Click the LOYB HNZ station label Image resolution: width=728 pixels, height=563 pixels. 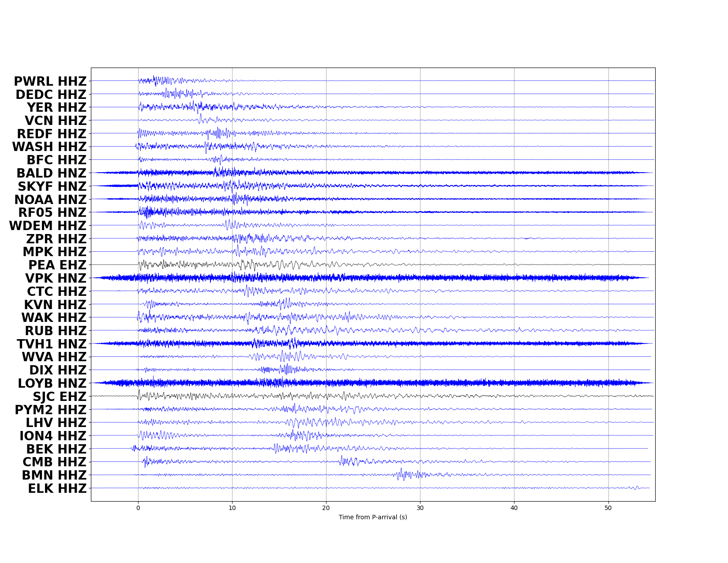point(52,384)
